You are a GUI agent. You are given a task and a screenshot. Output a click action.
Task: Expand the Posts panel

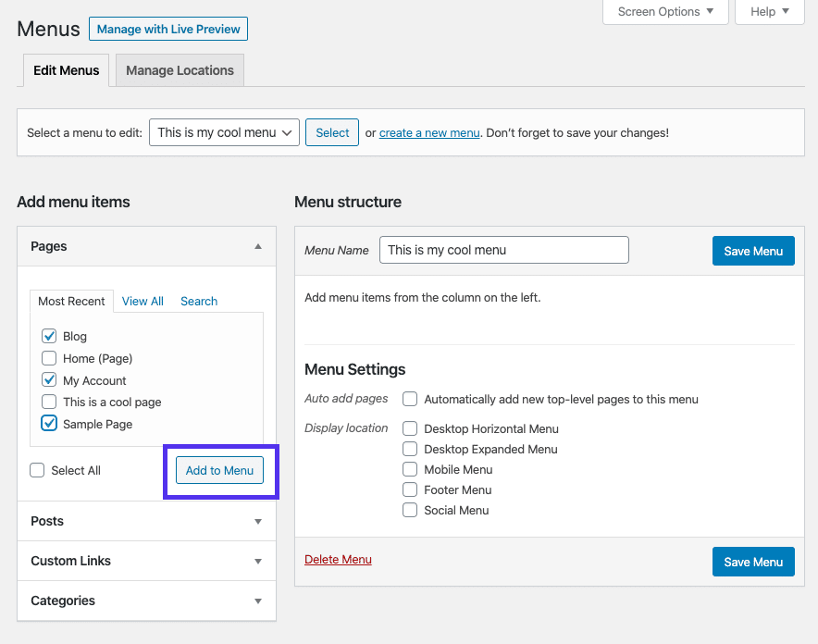(x=146, y=521)
